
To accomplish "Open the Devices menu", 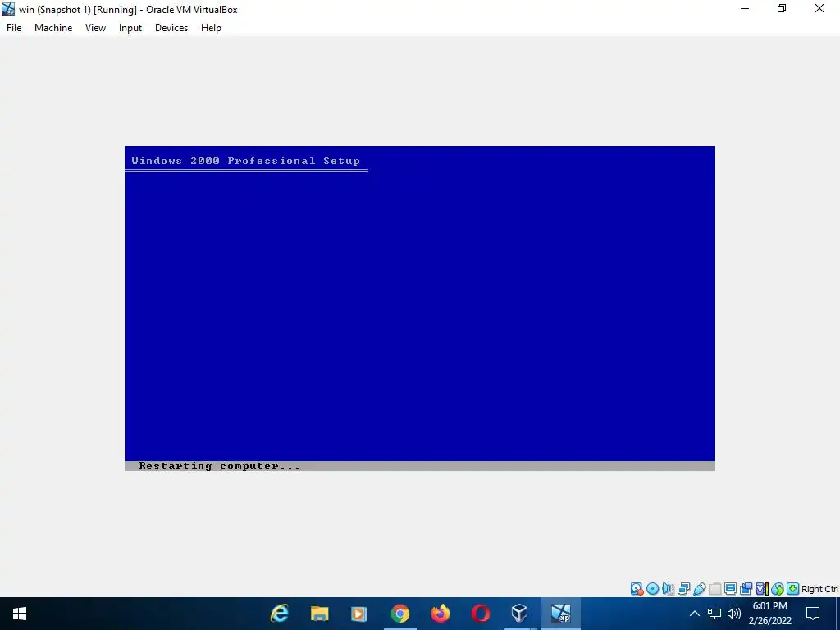I will (171, 28).
